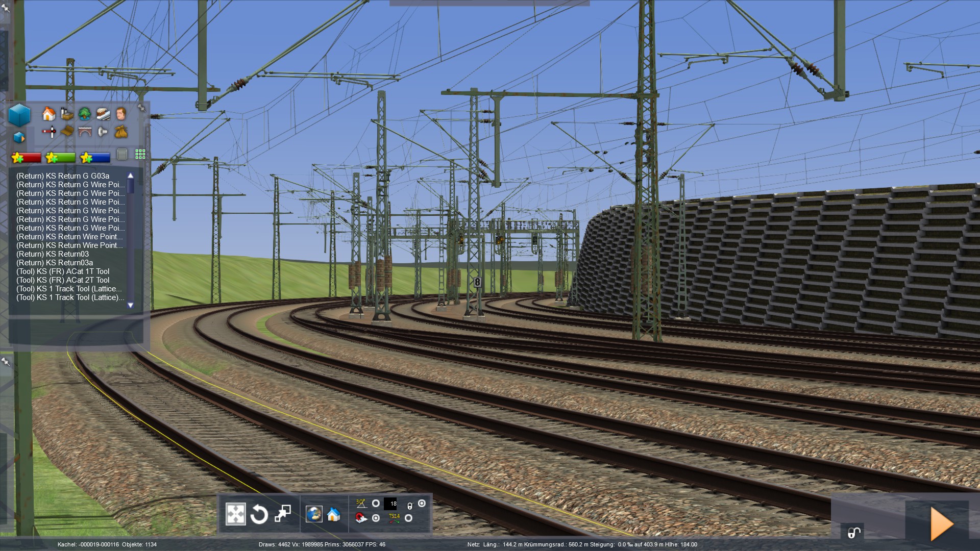Image resolution: width=980 pixels, height=551 pixels.
Task: Activate the scale tool
Action: 282,514
